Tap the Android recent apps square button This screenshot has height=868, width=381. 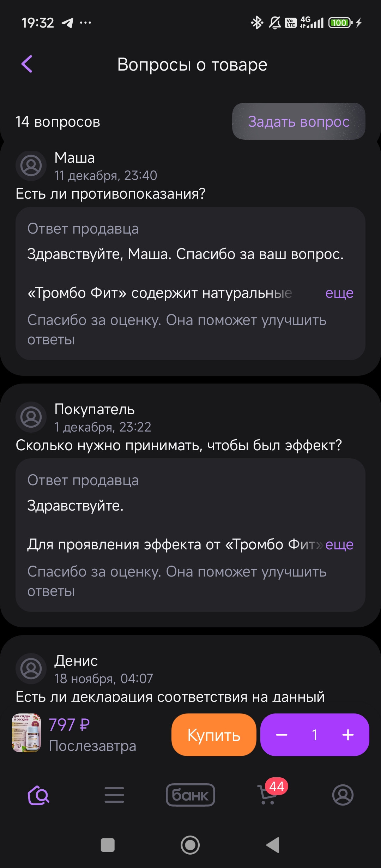point(108,845)
